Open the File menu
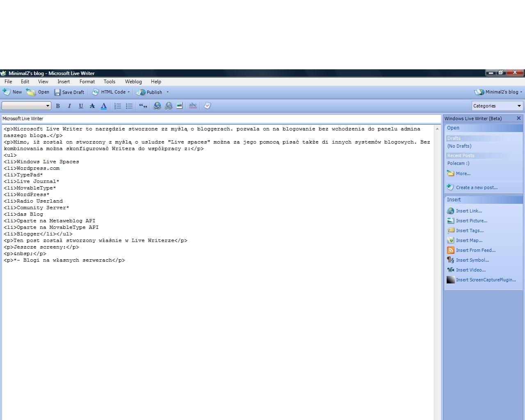Screen dimensions: 525x420 coord(8,82)
